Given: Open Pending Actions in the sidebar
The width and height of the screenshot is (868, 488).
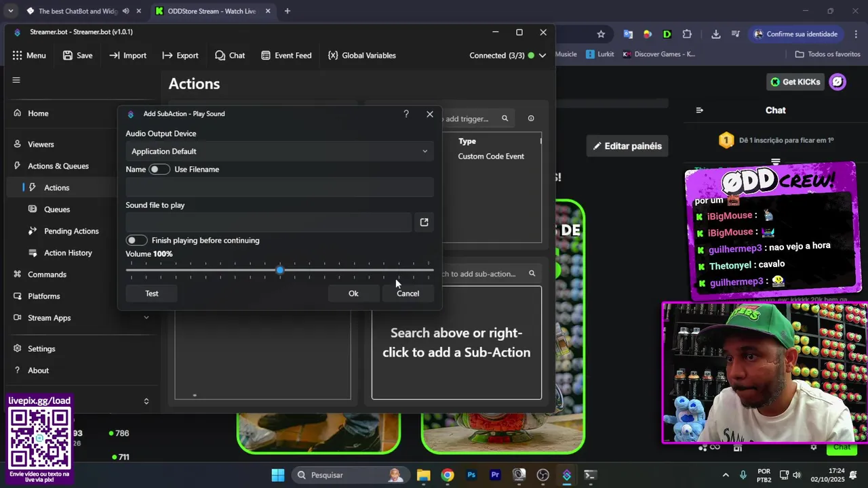Looking at the screenshot, I should pos(71,231).
